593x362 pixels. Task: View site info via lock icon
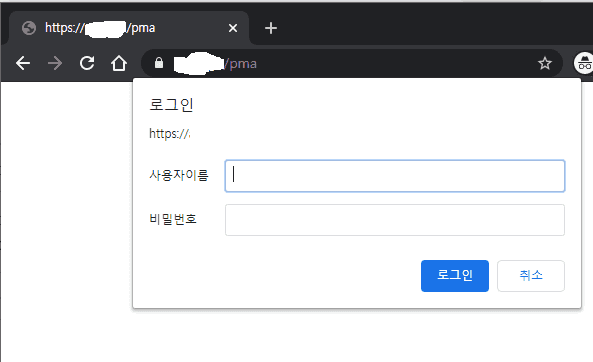159,63
